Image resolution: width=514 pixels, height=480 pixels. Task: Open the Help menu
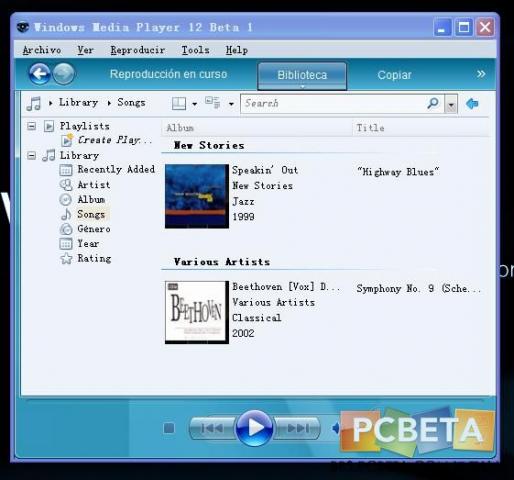pyautogui.click(x=237, y=50)
